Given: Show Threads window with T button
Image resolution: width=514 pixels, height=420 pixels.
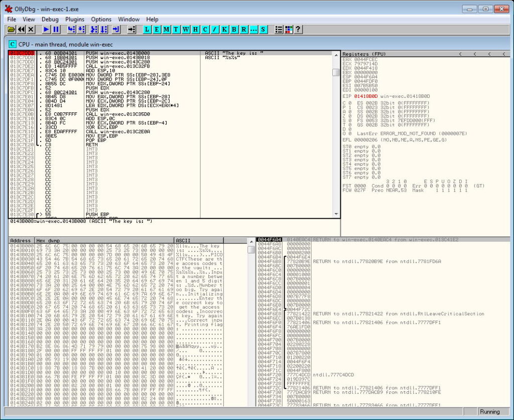Looking at the screenshot, I should click(x=176, y=30).
